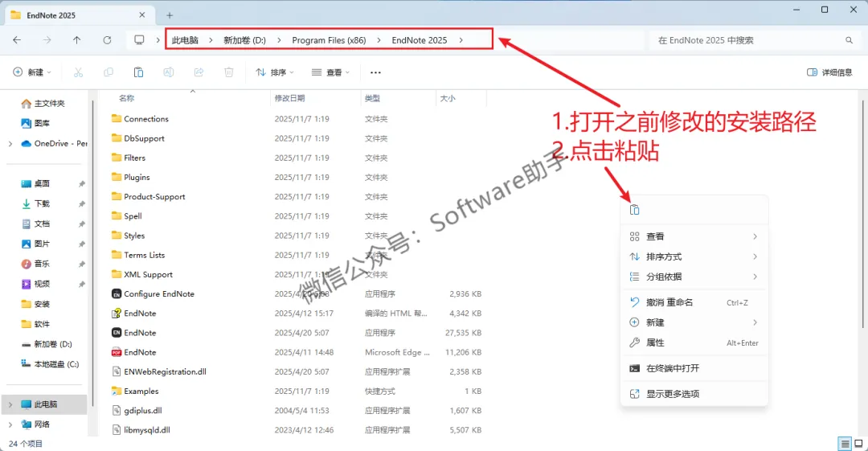This screenshot has width=868, height=451.
Task: Open 本地磁盘 (C:) in the sidebar
Action: tap(50, 364)
